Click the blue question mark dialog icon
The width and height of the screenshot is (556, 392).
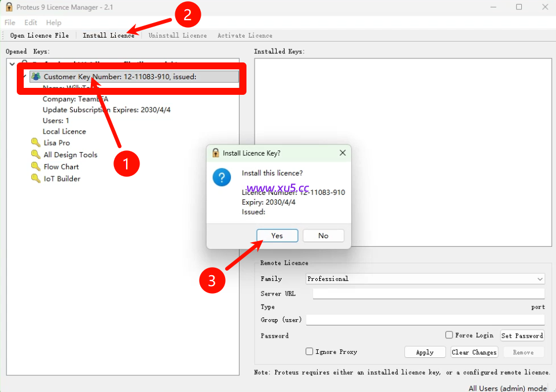[x=222, y=177]
